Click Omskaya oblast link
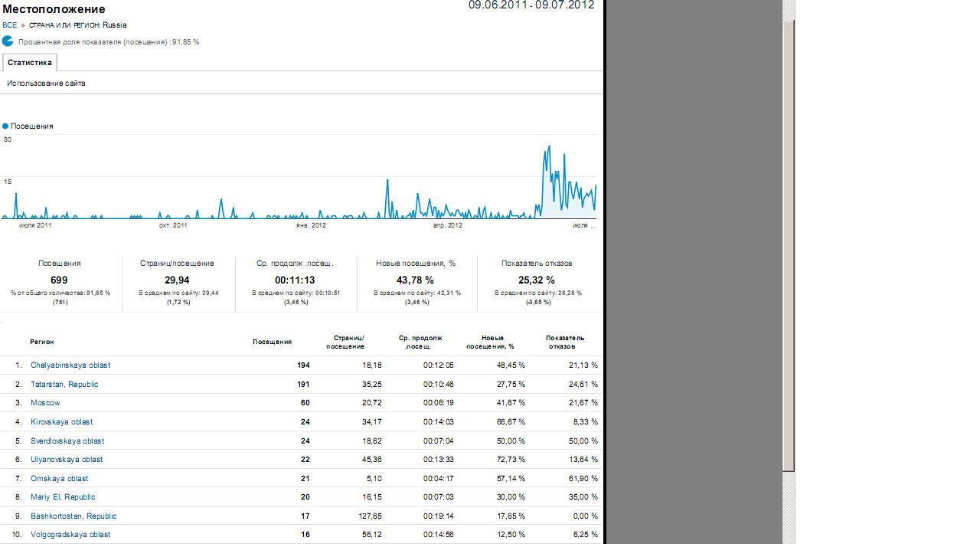 point(59,479)
